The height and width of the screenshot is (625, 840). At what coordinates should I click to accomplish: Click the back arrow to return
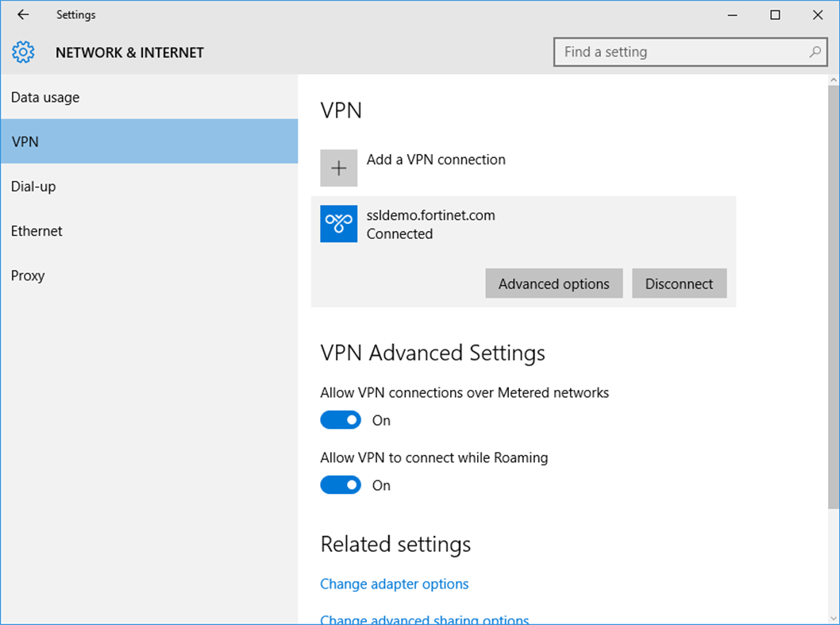[x=21, y=14]
